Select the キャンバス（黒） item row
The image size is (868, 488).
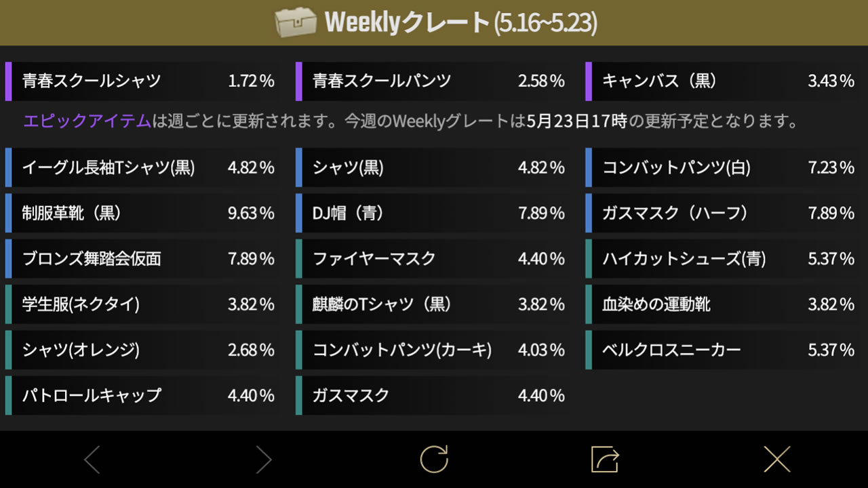pyautogui.click(x=724, y=81)
